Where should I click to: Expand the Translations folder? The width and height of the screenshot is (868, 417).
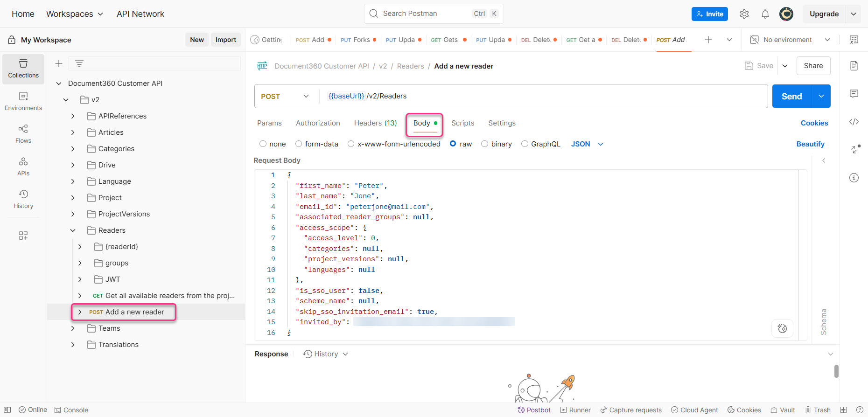pos(73,345)
